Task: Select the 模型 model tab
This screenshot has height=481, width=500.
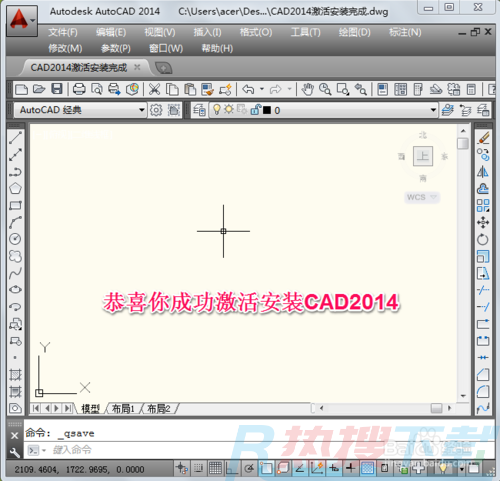Action: [90, 408]
